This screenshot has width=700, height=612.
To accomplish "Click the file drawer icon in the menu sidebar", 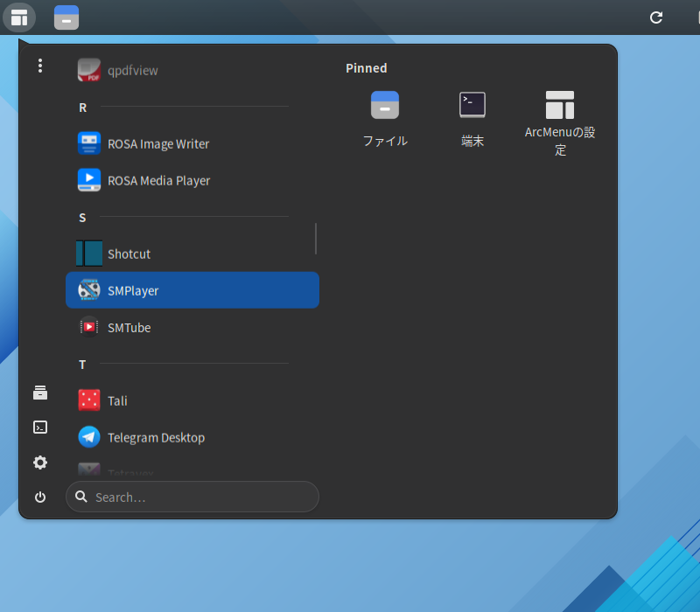I will tap(40, 393).
